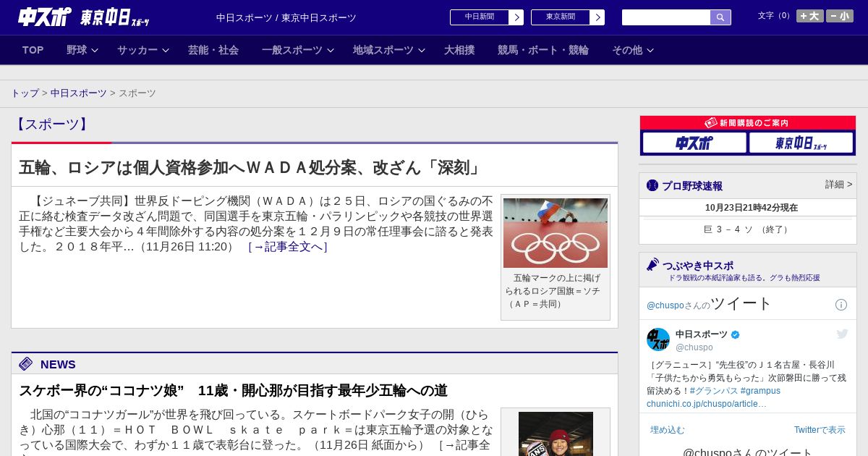868x456 pixels.
Task: Expand the 一般スポーツ dropdown chevron
Action: click(x=331, y=51)
